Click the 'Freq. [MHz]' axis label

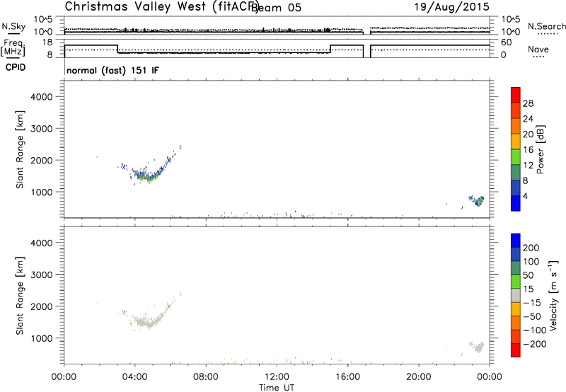coord(13,47)
